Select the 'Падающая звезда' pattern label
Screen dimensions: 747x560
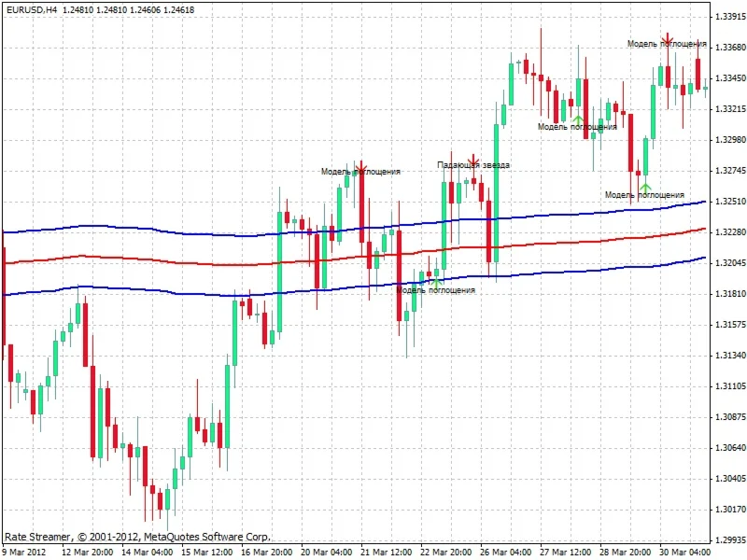point(473,165)
